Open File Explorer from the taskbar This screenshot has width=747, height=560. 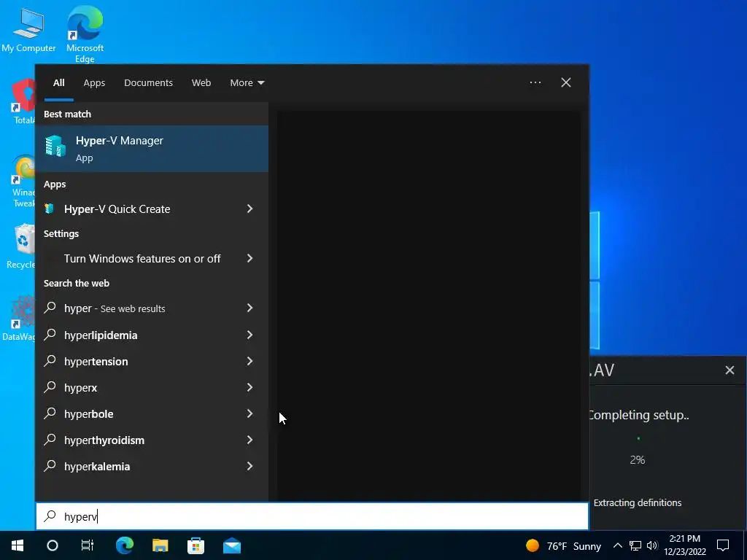coord(160,545)
